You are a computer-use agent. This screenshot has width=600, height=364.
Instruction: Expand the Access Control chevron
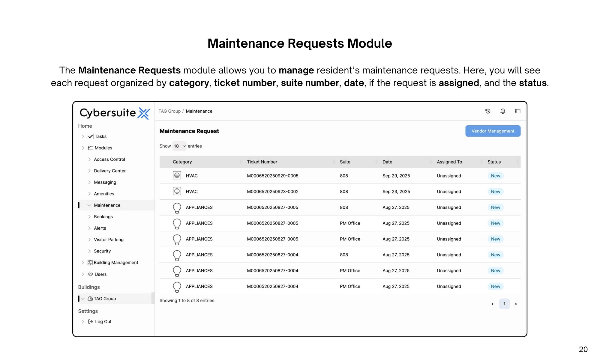pos(89,160)
